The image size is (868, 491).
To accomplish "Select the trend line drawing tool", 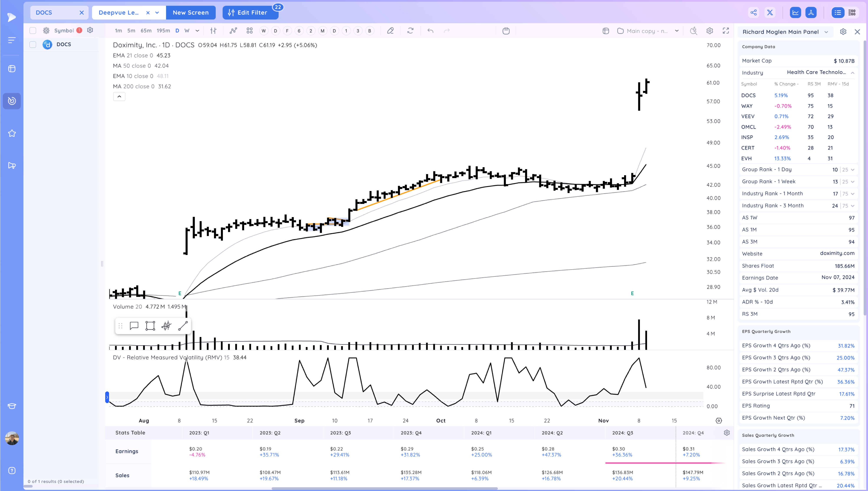I will coord(182,326).
